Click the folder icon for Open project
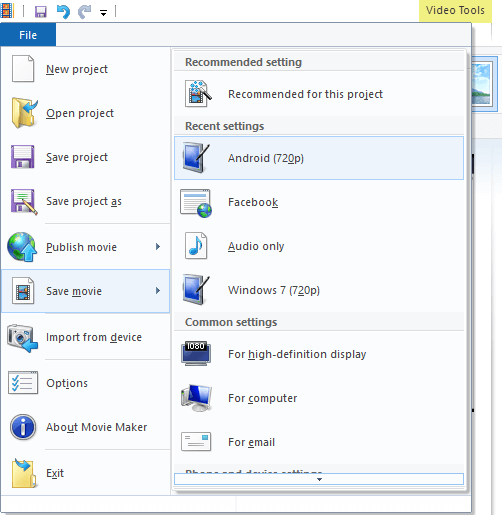 click(24, 113)
